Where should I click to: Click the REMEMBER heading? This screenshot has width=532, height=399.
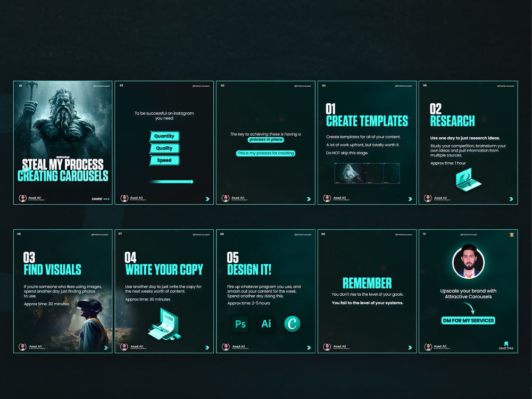[x=367, y=284]
